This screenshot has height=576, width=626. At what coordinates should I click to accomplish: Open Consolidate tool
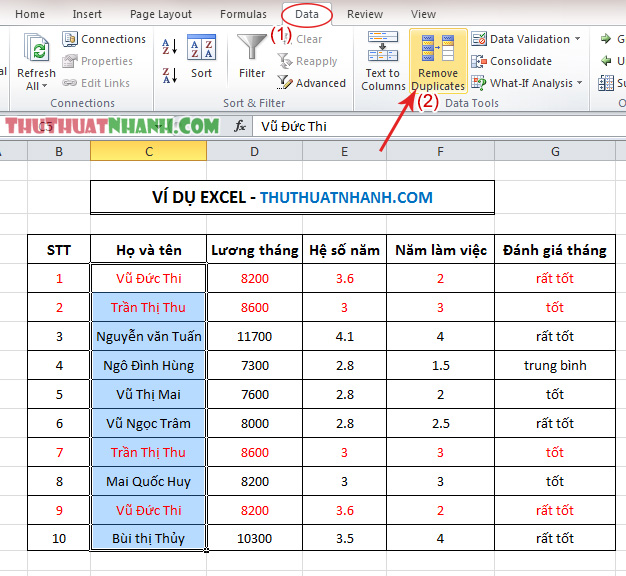click(x=512, y=61)
